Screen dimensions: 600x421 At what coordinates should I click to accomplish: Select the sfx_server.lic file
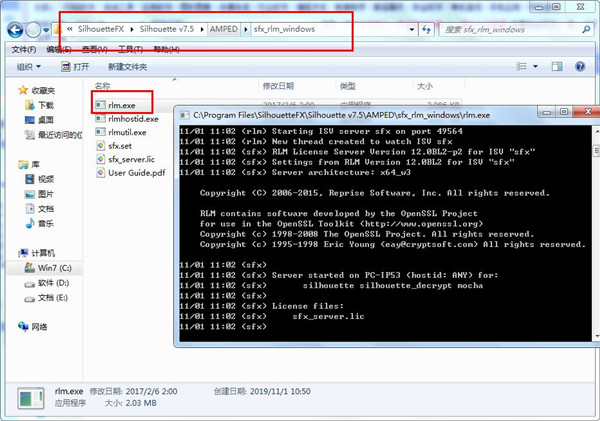pos(125,159)
